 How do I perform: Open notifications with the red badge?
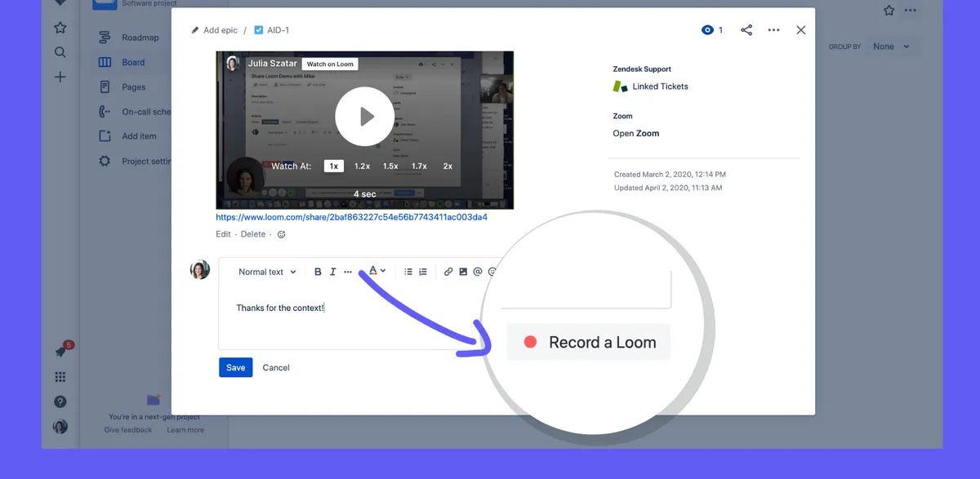tap(61, 351)
